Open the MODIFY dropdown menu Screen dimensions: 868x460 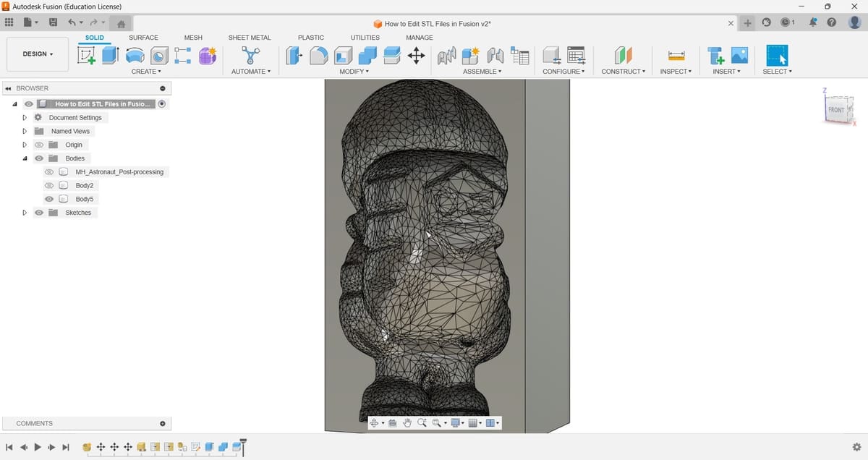tap(354, 72)
